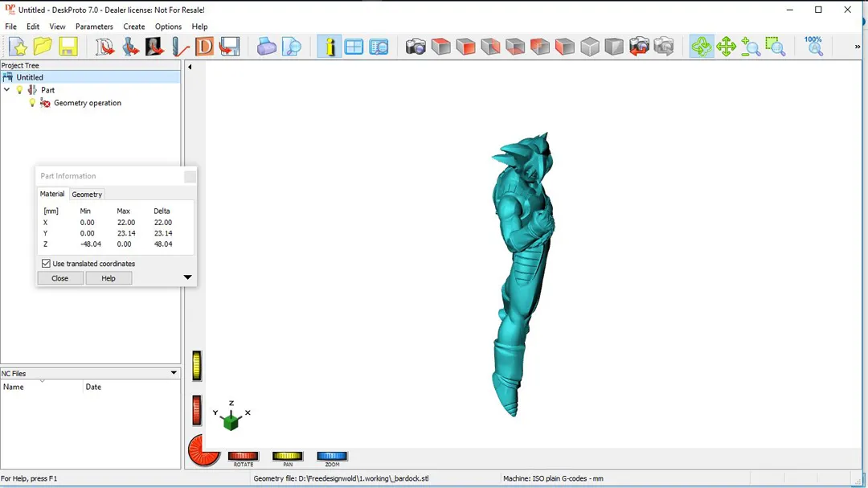Close the Part Information panel via corner box

coord(190,177)
